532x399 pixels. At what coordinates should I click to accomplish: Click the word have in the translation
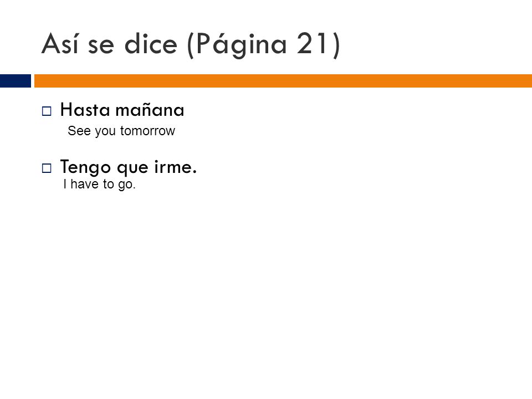click(x=84, y=184)
